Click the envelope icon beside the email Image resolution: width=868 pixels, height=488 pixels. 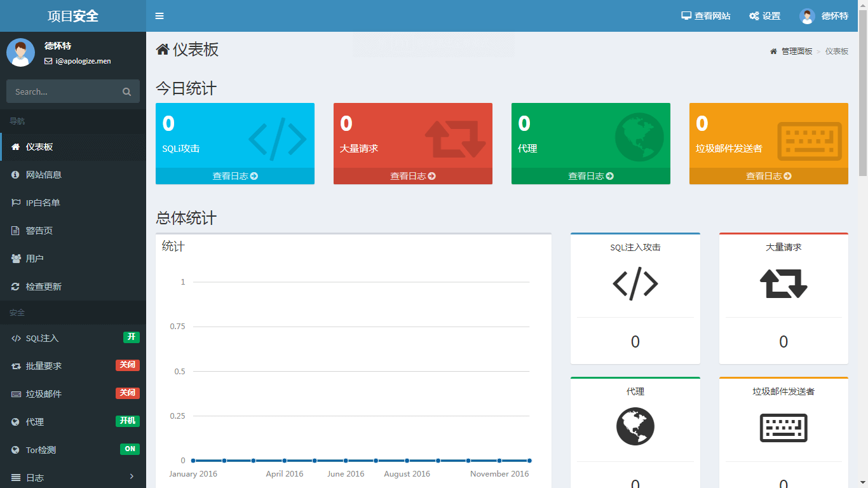coord(48,62)
